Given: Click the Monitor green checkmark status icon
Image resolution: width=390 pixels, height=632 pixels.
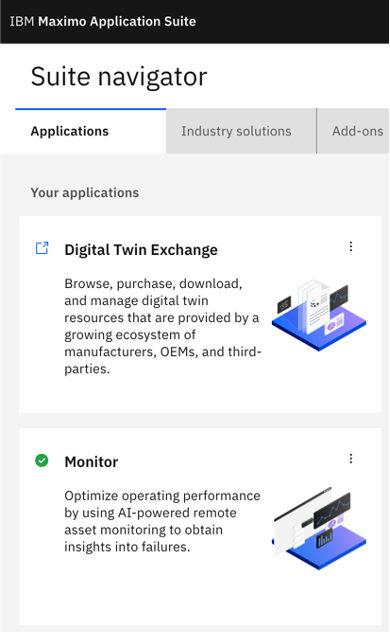Looking at the screenshot, I should tap(42, 460).
